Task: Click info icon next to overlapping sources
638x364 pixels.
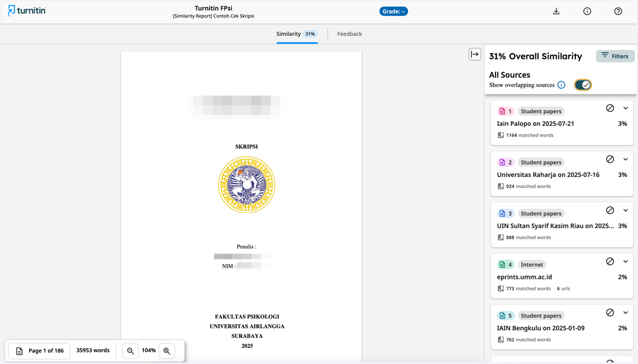Action: coord(561,85)
